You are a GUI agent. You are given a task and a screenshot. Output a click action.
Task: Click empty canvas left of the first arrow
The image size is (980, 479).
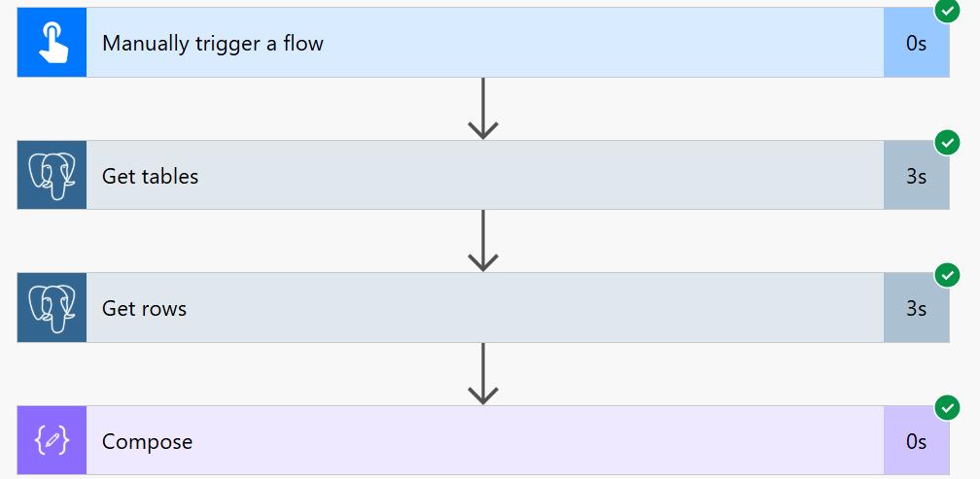click(x=243, y=109)
